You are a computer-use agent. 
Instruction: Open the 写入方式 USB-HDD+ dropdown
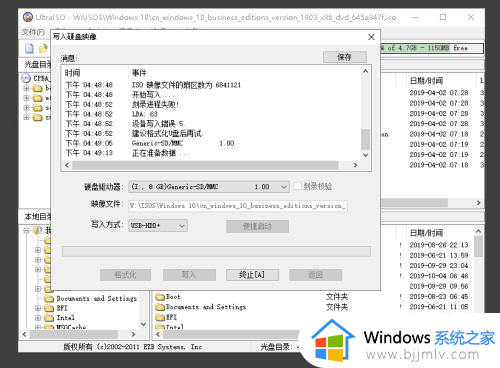coord(182,226)
